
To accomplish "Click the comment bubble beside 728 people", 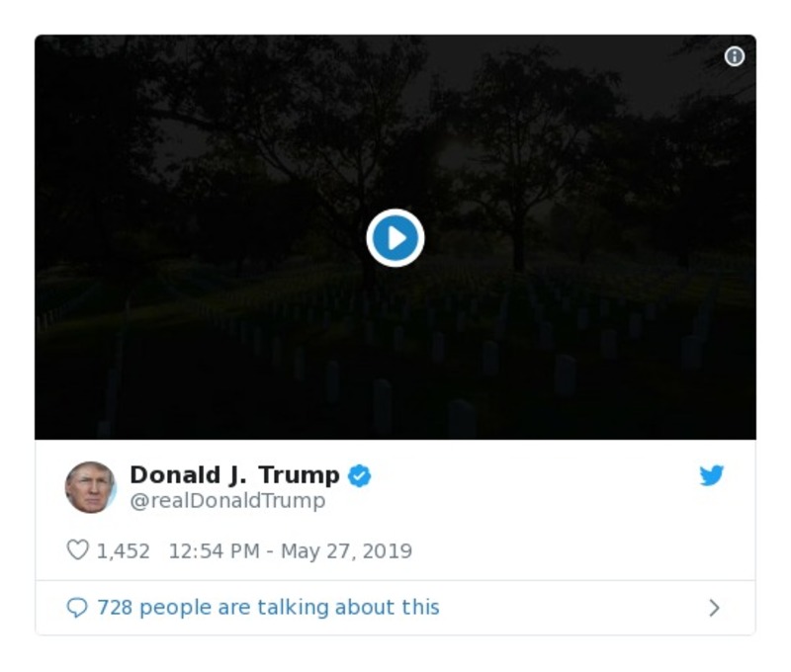I will [79, 608].
